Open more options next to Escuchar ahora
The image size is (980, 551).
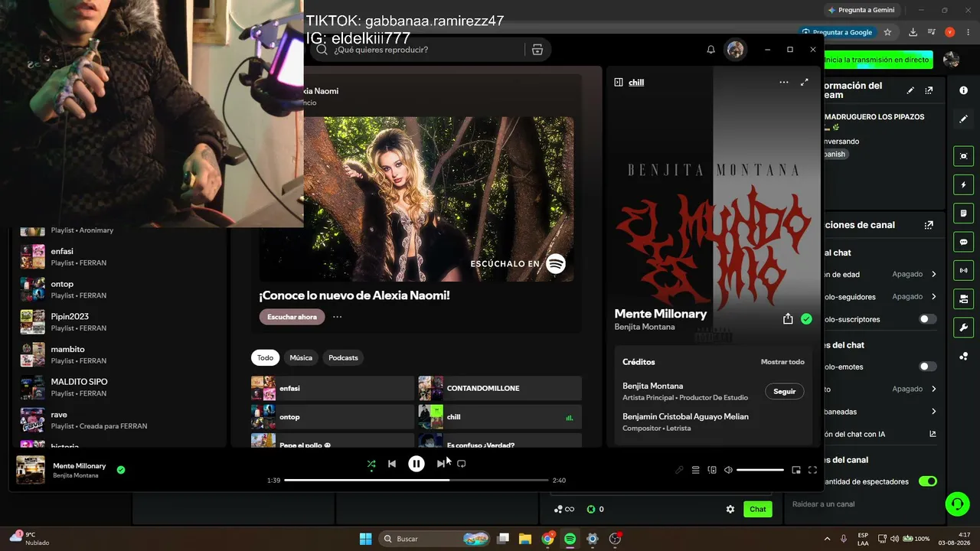pos(337,317)
